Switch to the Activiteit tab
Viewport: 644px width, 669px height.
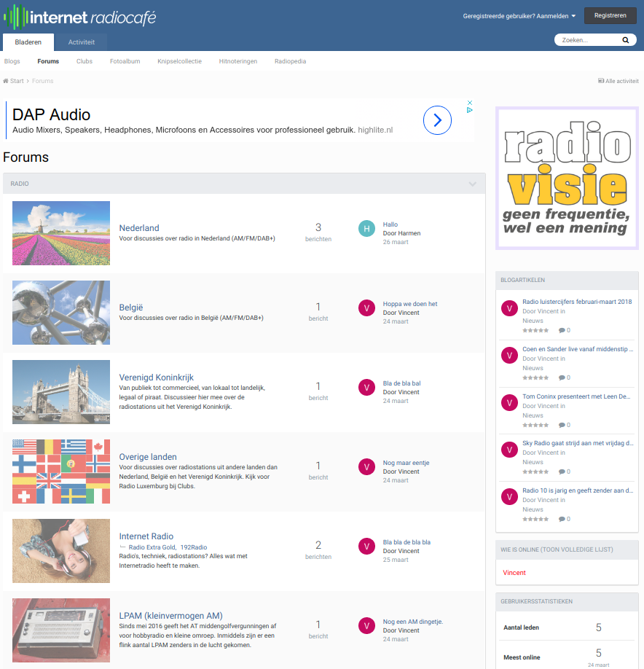(82, 42)
